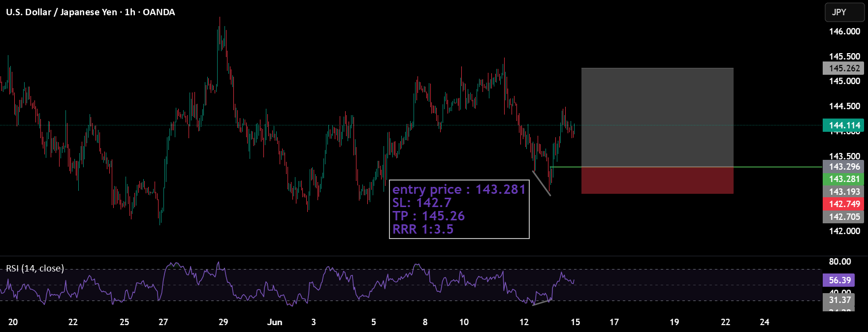
Task: Click the 145.262 take-profit price label
Action: click(843, 68)
